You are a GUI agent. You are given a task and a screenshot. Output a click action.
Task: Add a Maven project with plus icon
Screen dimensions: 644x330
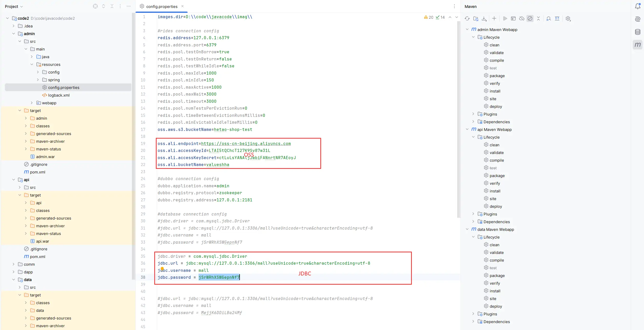tap(494, 18)
